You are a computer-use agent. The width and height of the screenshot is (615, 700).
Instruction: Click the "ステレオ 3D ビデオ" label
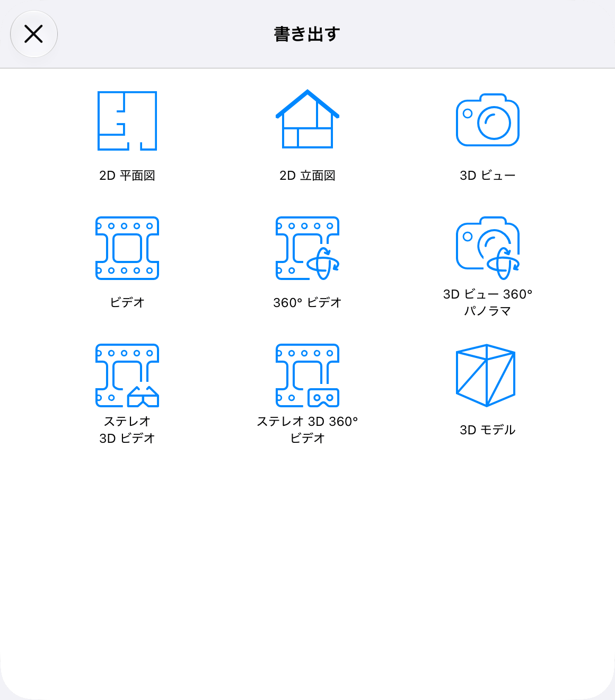click(x=127, y=430)
